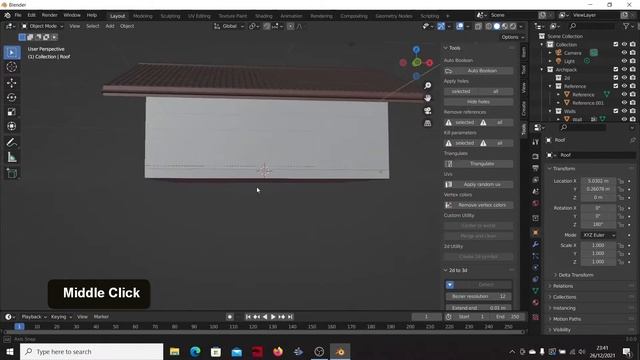Image resolution: width=640 pixels, height=360 pixels.
Task: Click the viewport zoom magnifier icon
Action: (427, 86)
